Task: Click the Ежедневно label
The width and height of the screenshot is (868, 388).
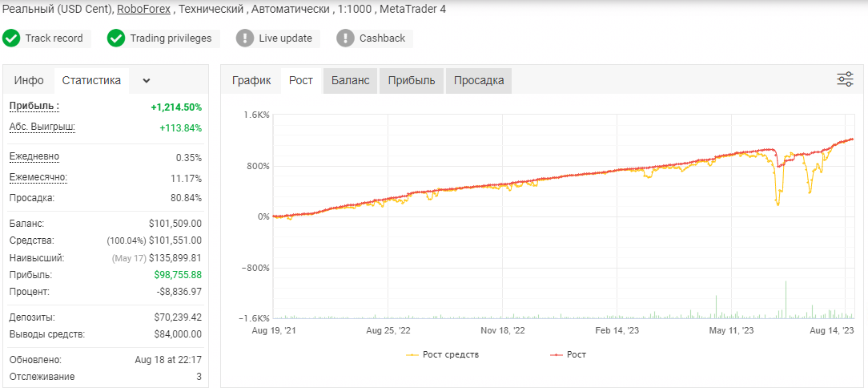Action: point(34,156)
